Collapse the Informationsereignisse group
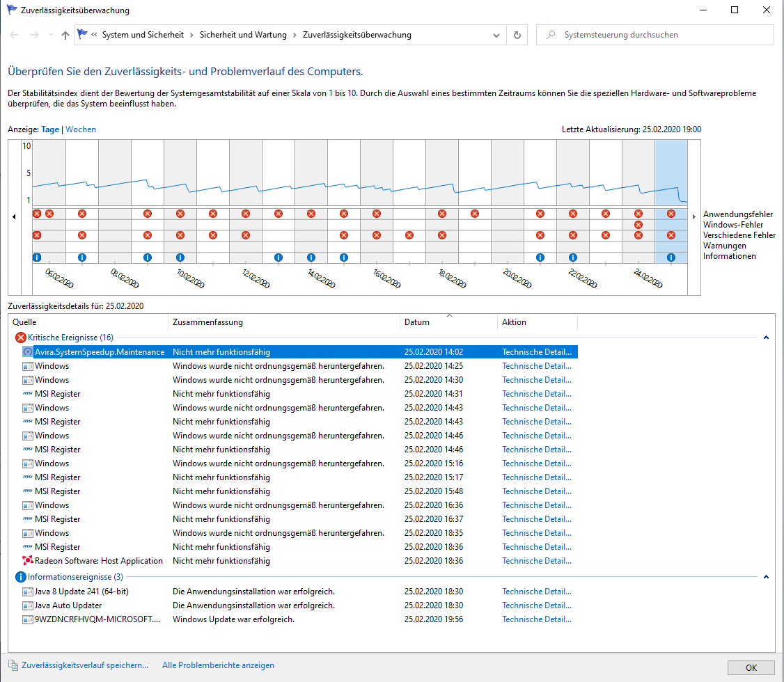Image resolution: width=784 pixels, height=682 pixels. click(x=766, y=577)
